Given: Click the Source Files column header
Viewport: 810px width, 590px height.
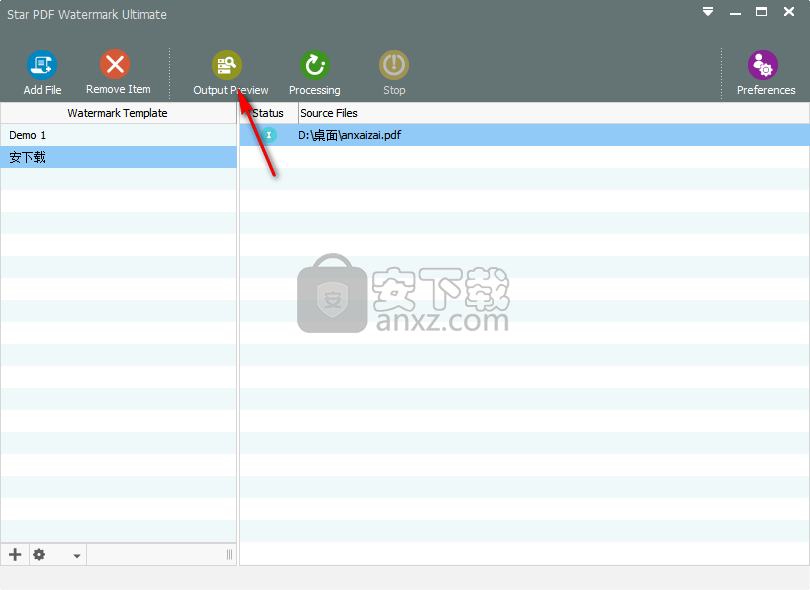Looking at the screenshot, I should [x=553, y=113].
